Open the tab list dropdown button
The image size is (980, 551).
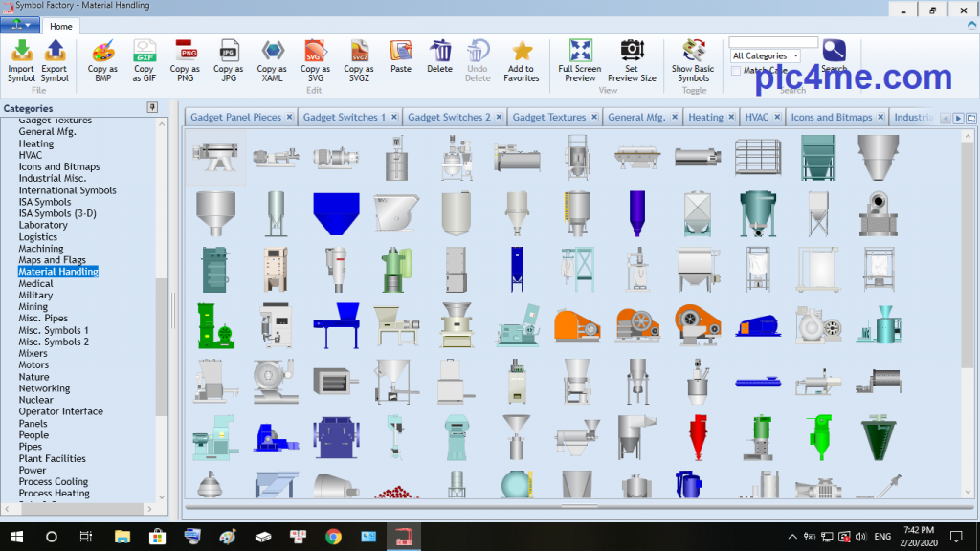tap(969, 118)
